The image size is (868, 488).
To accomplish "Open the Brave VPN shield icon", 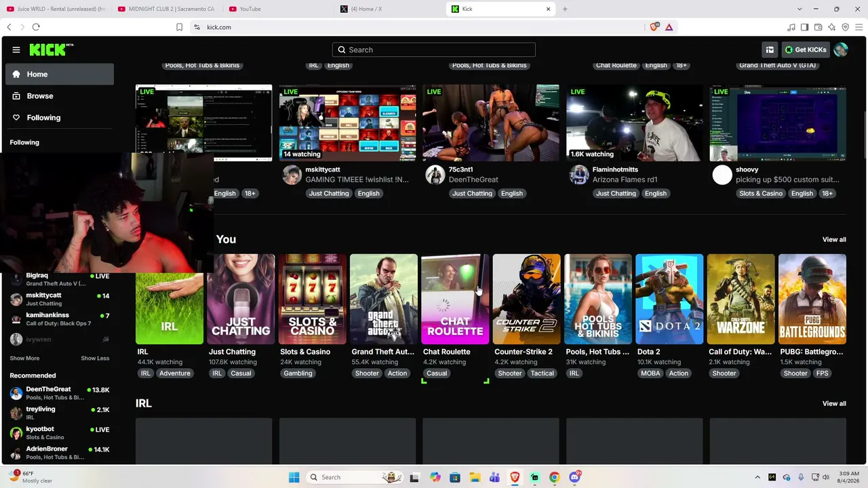I will [845, 27].
